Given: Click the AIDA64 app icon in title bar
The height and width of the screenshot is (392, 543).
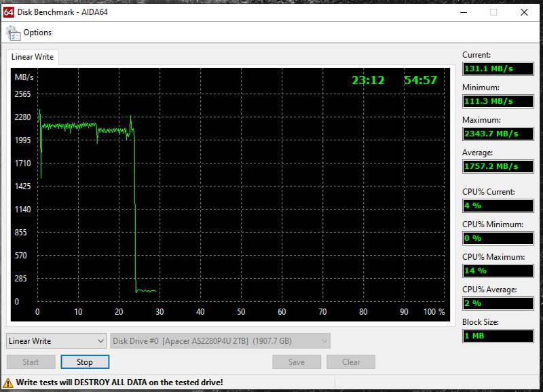Looking at the screenshot, I should coord(9,12).
